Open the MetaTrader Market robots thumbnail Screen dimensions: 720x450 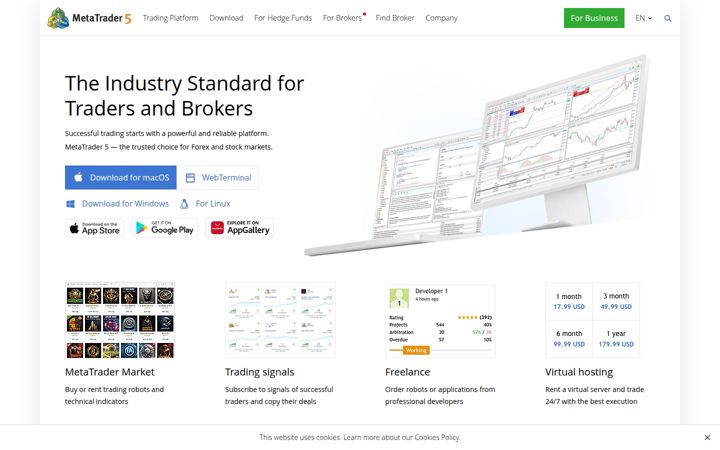click(120, 320)
